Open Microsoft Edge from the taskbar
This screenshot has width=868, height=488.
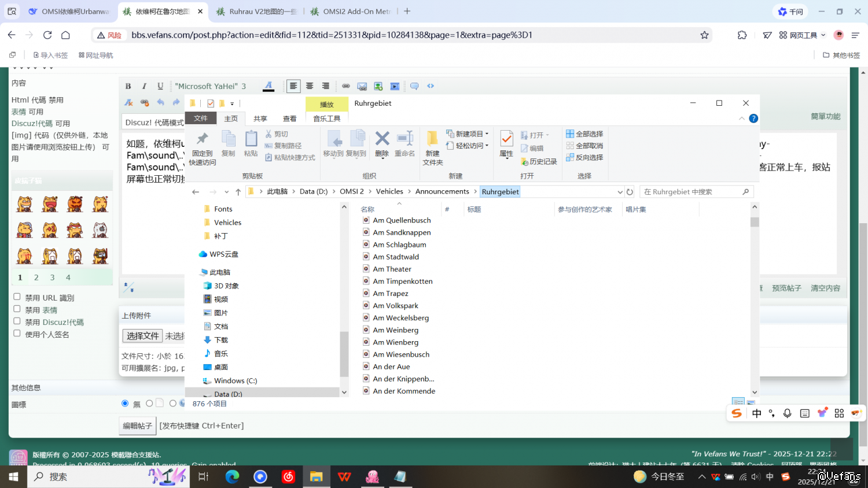(232, 477)
